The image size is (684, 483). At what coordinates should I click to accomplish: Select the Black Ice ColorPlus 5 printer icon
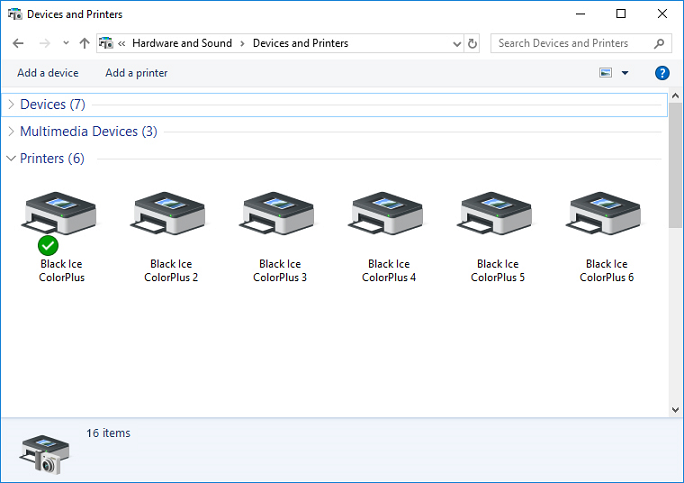[x=495, y=212]
